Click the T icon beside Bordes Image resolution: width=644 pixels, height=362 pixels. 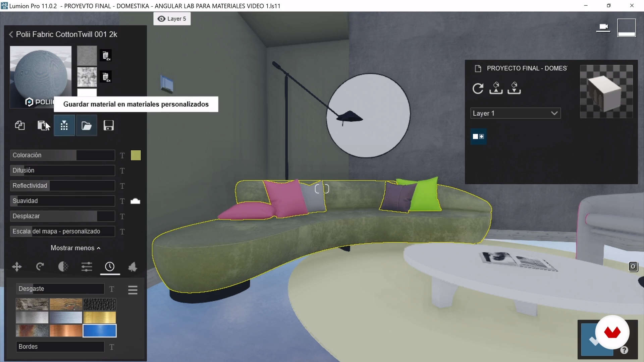click(x=112, y=347)
